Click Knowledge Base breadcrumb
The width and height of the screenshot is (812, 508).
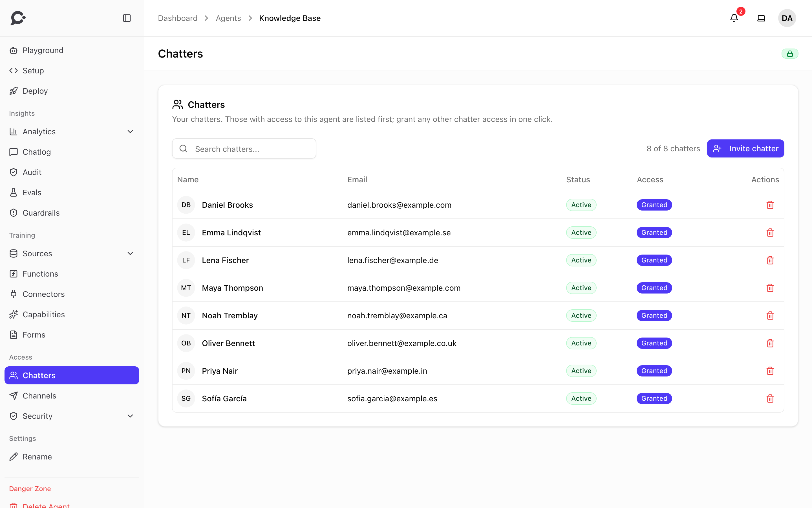click(290, 18)
